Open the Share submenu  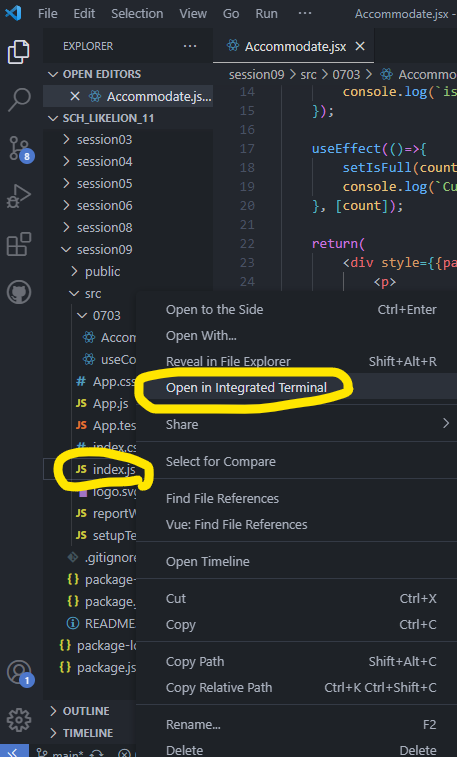[x=297, y=424]
